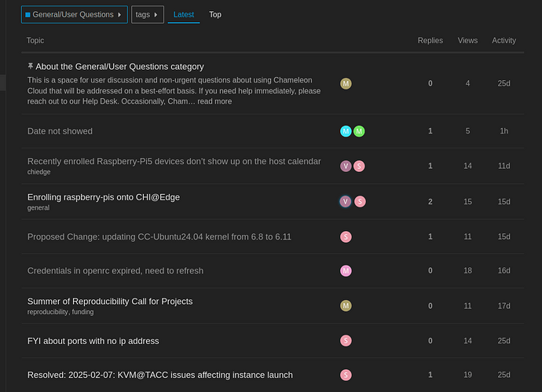Click 1h activity on Date not showed
This screenshot has height=392, width=542.
click(x=504, y=131)
